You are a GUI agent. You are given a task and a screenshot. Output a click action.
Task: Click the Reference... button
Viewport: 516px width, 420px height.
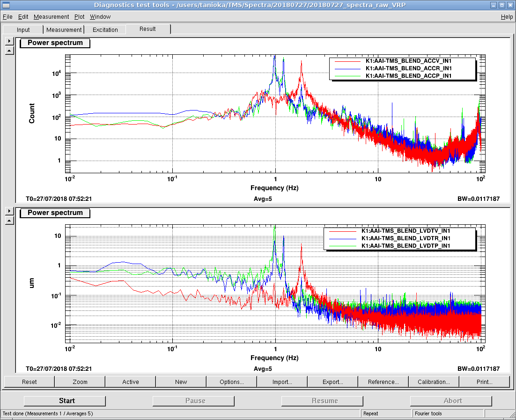click(383, 382)
